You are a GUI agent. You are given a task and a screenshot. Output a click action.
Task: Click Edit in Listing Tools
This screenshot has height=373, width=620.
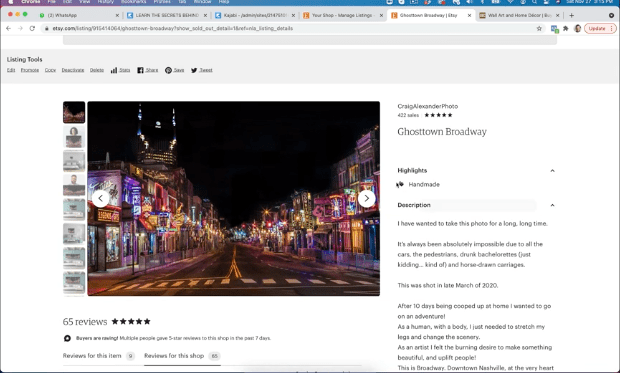(x=11, y=70)
